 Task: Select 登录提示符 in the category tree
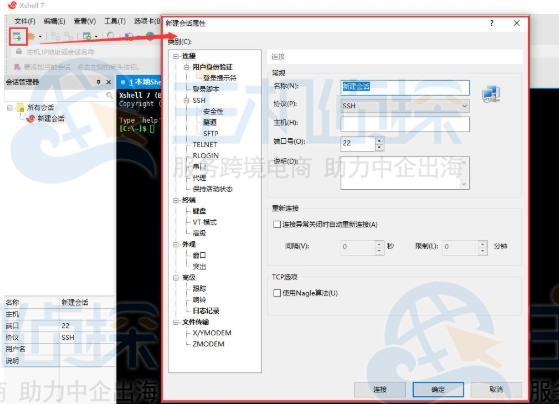[220, 78]
